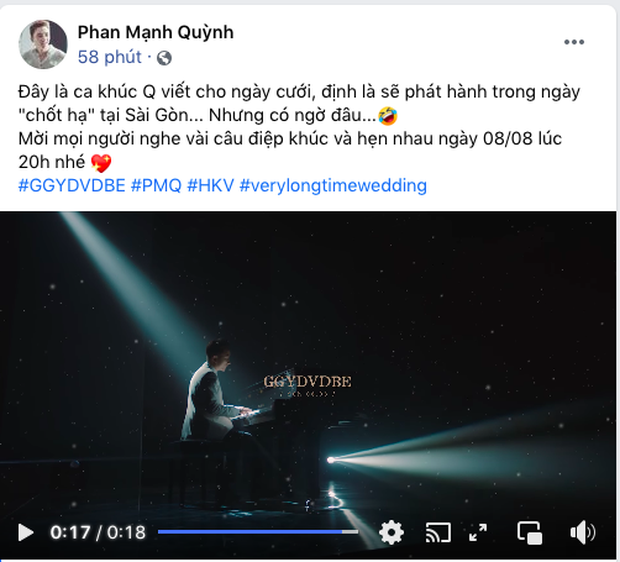Enable picture-in-picture mode
This screenshot has height=562, width=620.
(529, 532)
